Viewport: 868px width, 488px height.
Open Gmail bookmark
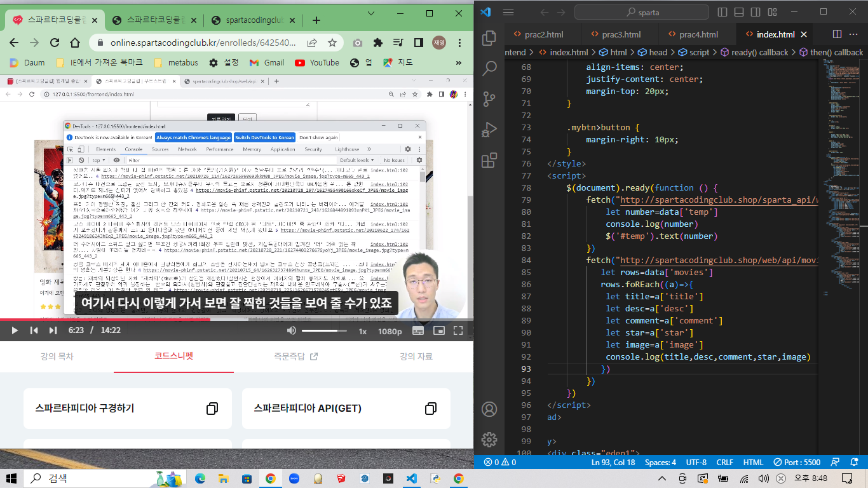tap(267, 62)
